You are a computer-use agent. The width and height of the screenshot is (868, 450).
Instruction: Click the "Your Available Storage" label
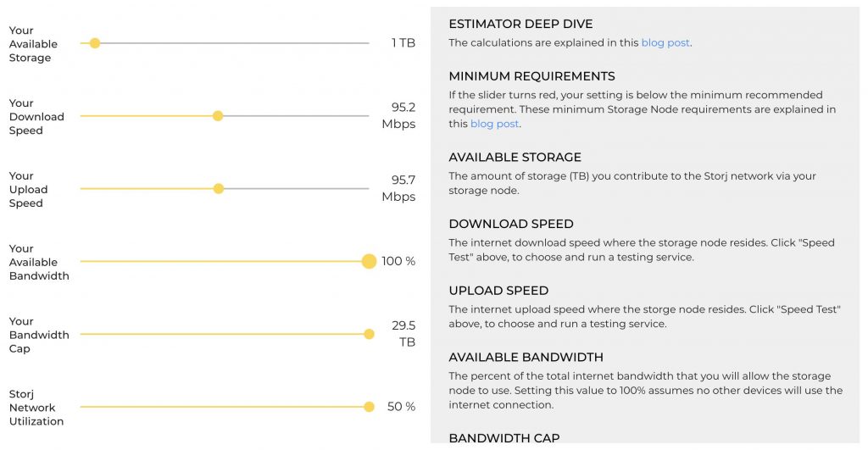coord(33,44)
